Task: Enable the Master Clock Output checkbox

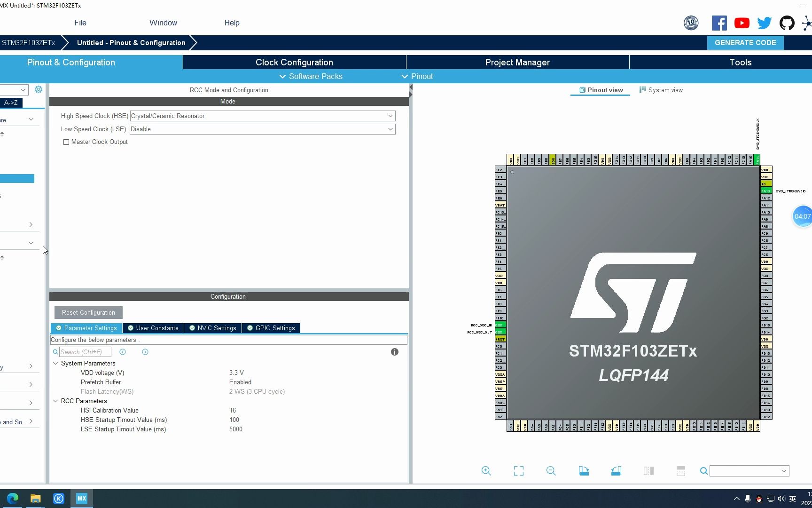Action: tap(66, 142)
